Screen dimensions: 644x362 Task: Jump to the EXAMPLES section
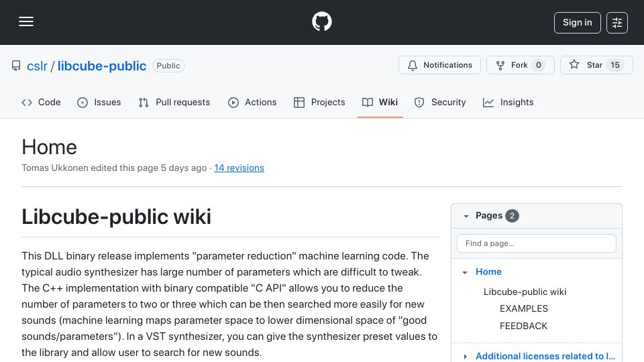524,308
